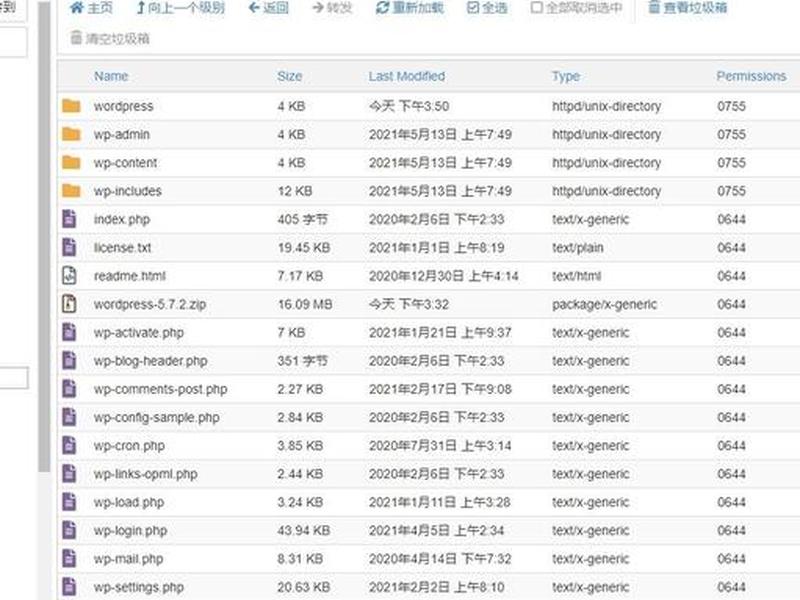Click the 转发 forward button
The image size is (800, 600).
[332, 8]
